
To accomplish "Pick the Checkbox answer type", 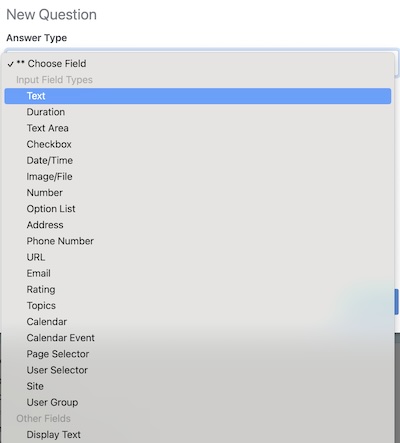I will click(198, 144).
